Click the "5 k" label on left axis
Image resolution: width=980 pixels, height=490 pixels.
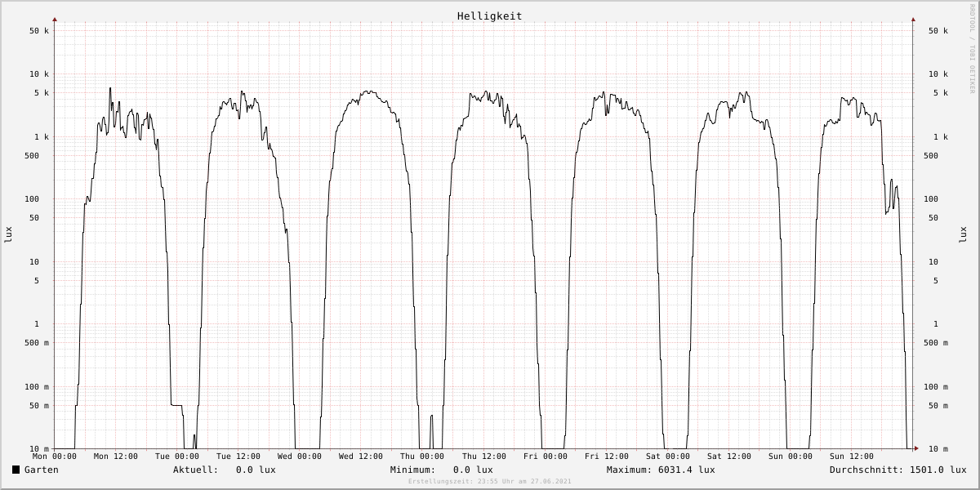coord(42,93)
